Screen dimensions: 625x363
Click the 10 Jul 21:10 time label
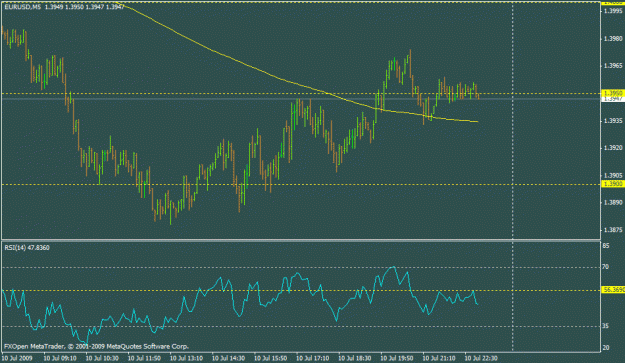(440, 358)
